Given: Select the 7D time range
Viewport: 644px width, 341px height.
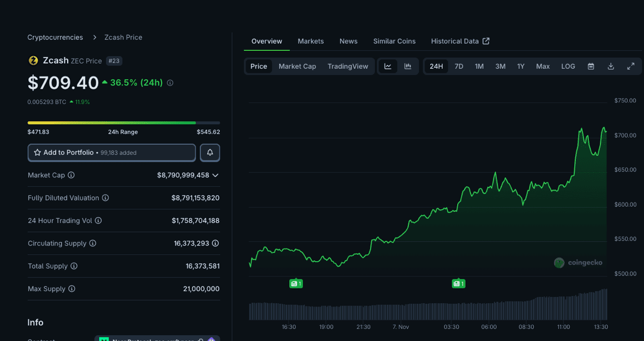Looking at the screenshot, I should [459, 66].
